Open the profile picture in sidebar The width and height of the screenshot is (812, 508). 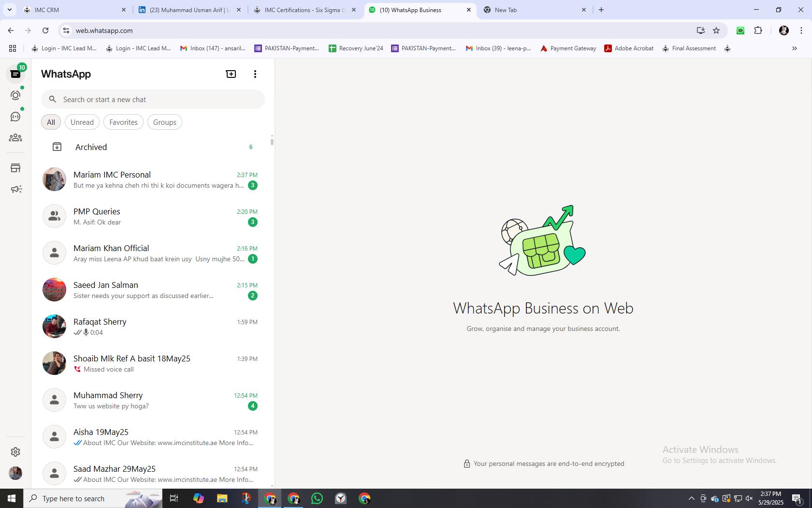[x=15, y=473]
